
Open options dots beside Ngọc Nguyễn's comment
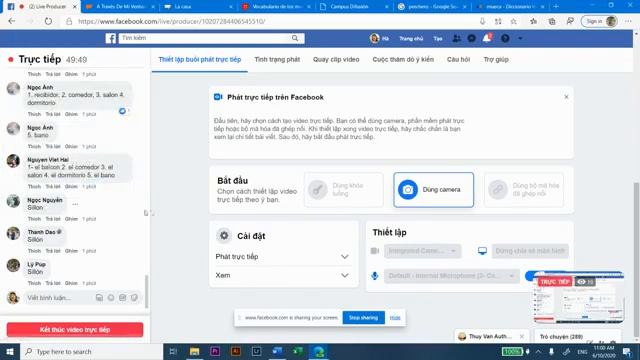point(75,204)
